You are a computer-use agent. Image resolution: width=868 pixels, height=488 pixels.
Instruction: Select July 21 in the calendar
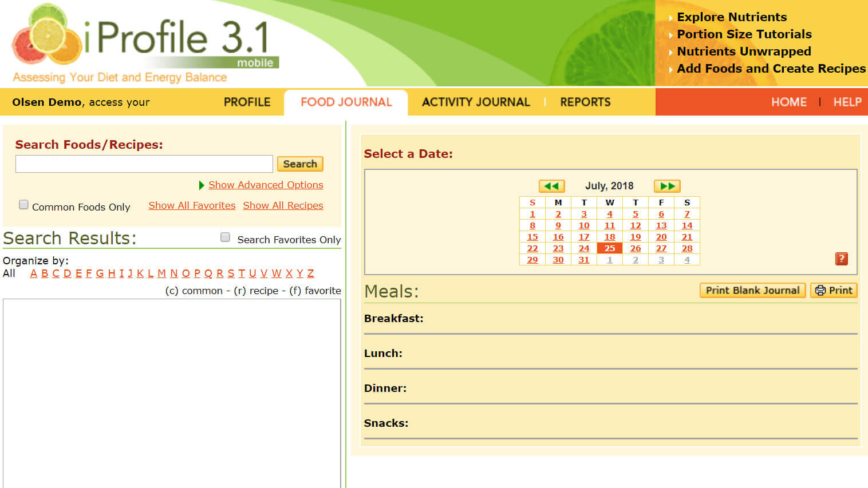[687, 237]
